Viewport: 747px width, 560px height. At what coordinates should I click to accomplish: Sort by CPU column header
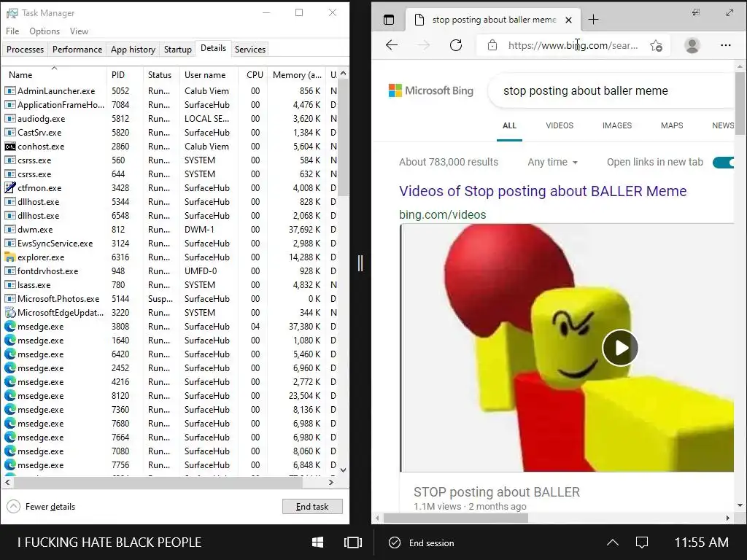coord(255,75)
